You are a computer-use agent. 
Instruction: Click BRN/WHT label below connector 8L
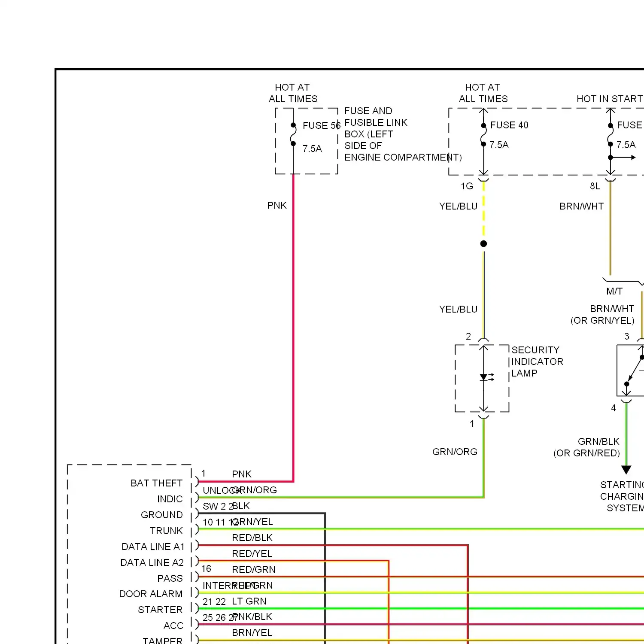(581, 206)
